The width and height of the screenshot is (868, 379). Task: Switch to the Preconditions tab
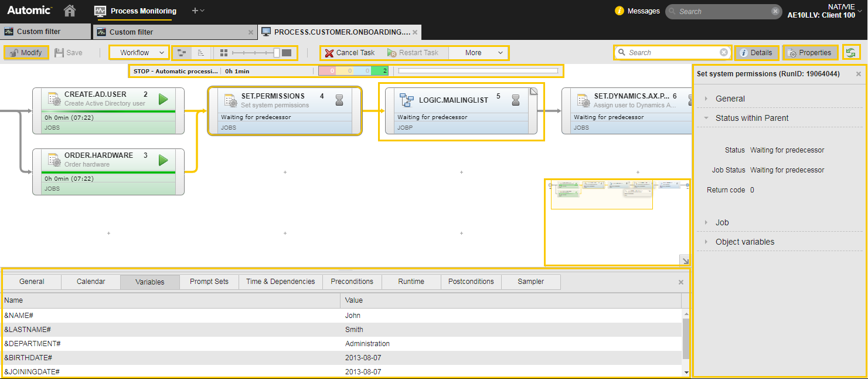pos(352,282)
